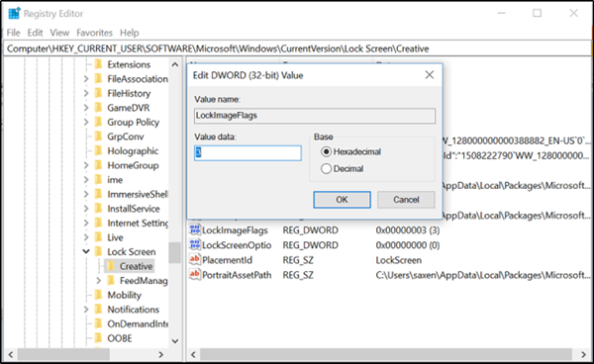Cancel the Edit DWORD dialog

click(406, 200)
